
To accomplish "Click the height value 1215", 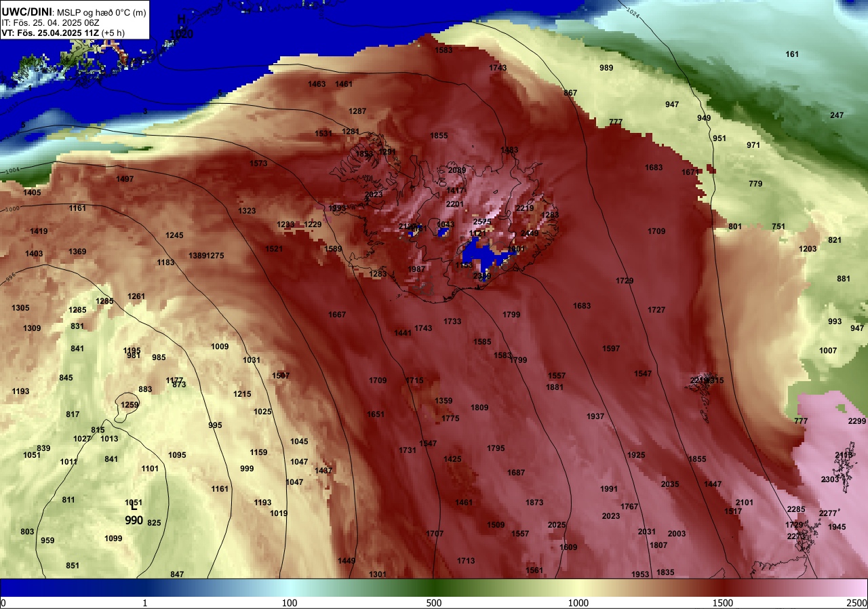I will (x=242, y=394).
